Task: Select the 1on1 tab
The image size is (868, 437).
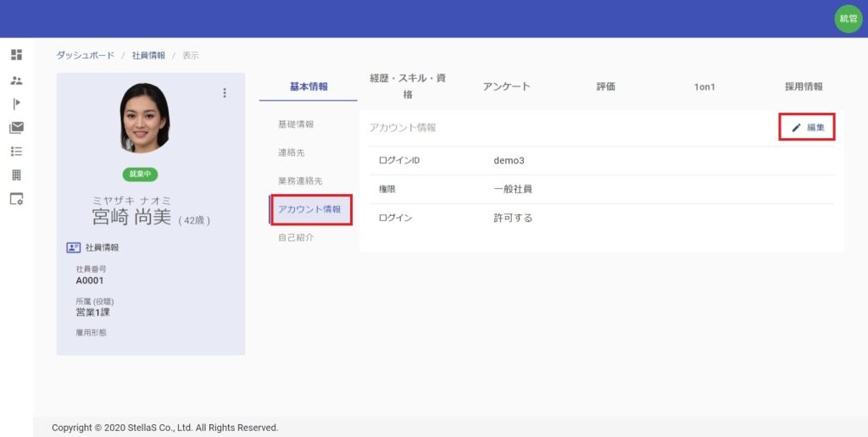Action: (x=704, y=86)
